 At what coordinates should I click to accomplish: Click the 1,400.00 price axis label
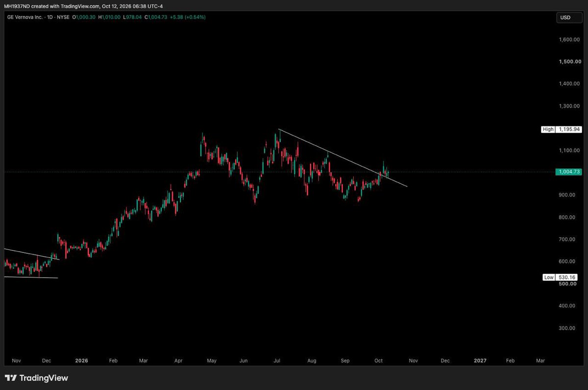(568, 84)
